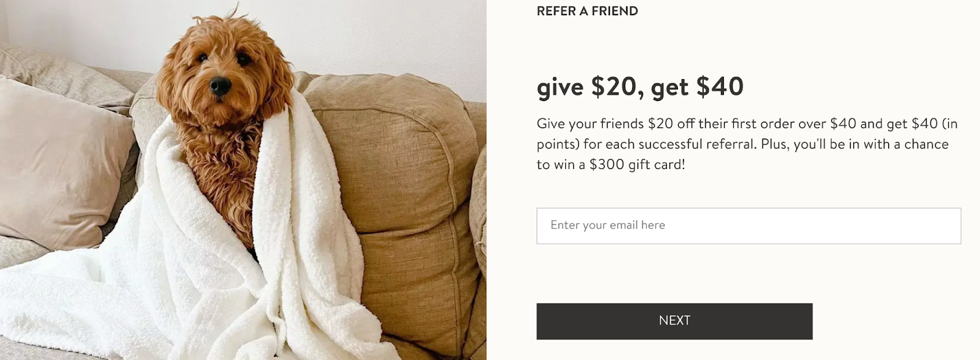Click the 'give $20, get $40' headline
Screen dimensions: 980x360
click(639, 87)
